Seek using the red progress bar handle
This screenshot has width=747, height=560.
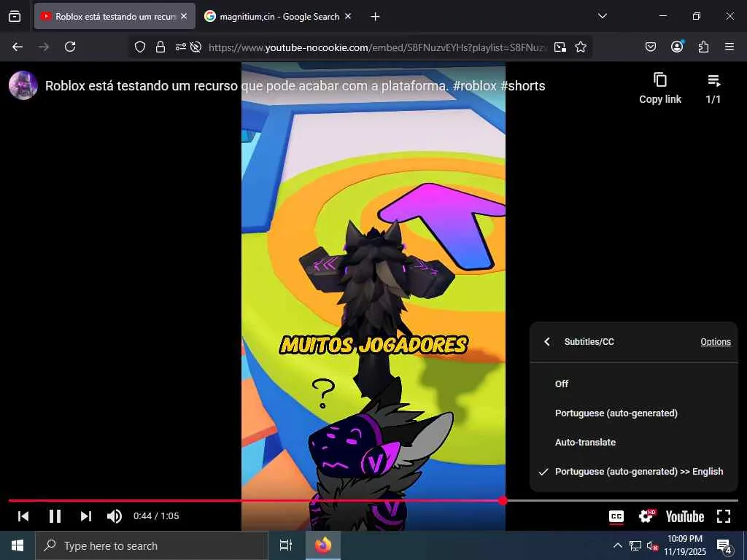click(x=503, y=500)
